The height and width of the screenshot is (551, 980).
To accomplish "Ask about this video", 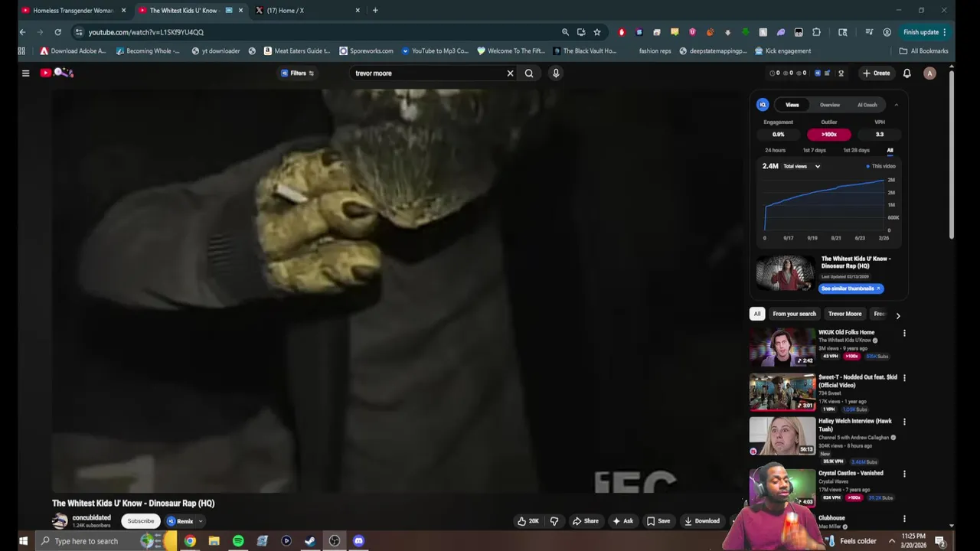I will coord(622,521).
